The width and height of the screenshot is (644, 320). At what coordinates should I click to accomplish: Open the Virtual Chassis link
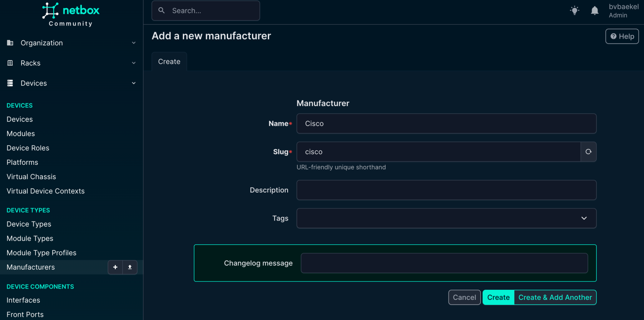31,177
